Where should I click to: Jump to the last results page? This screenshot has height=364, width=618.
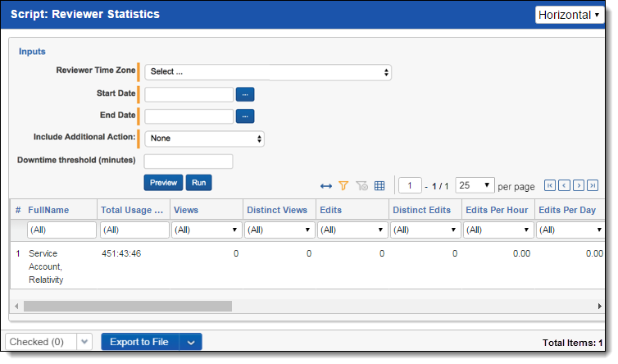pos(593,186)
